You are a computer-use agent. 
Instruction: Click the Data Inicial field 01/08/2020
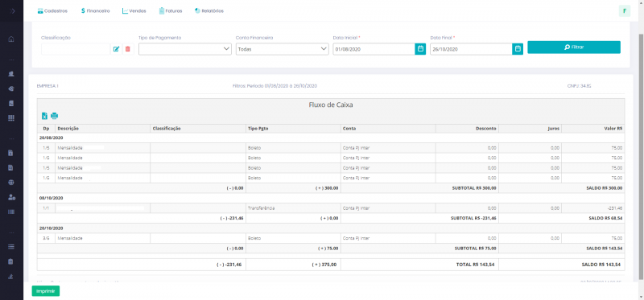(374, 49)
